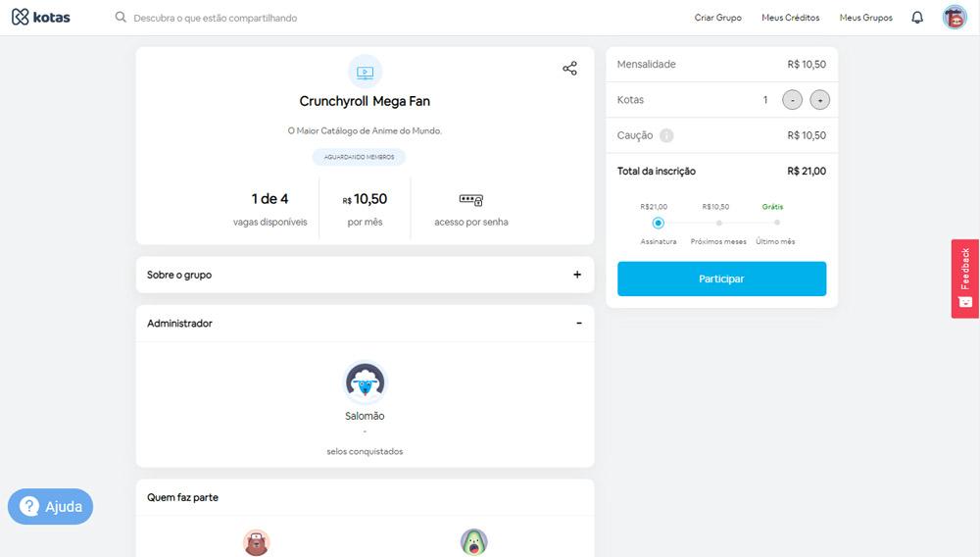Expand the Sobre o grupo section

[x=365, y=275]
